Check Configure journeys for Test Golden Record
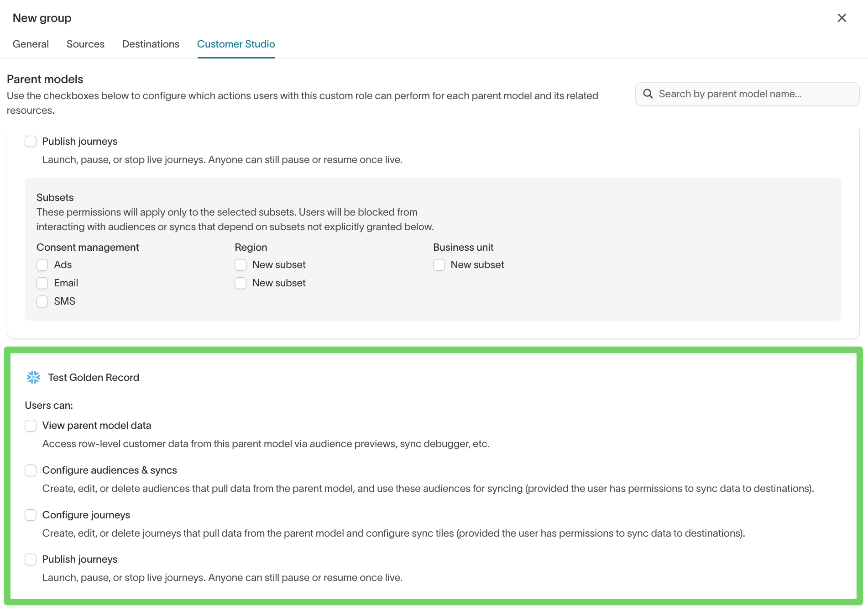 (30, 515)
